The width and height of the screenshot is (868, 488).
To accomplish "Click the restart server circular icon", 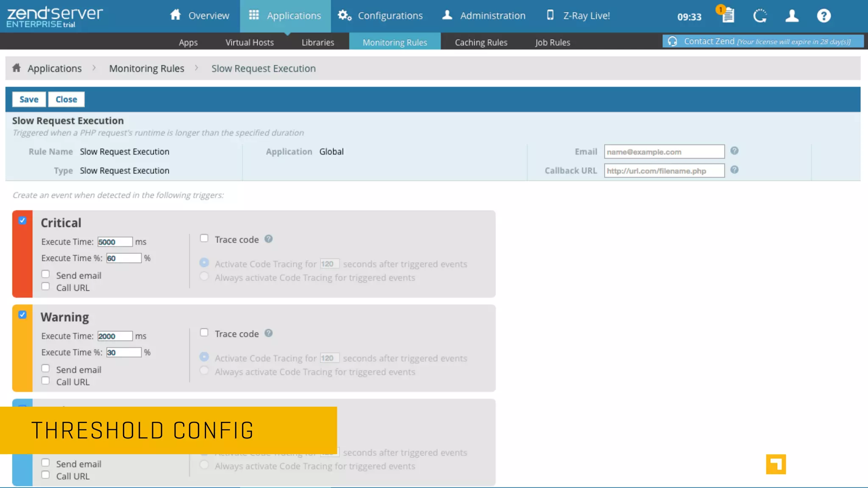I will (x=759, y=16).
